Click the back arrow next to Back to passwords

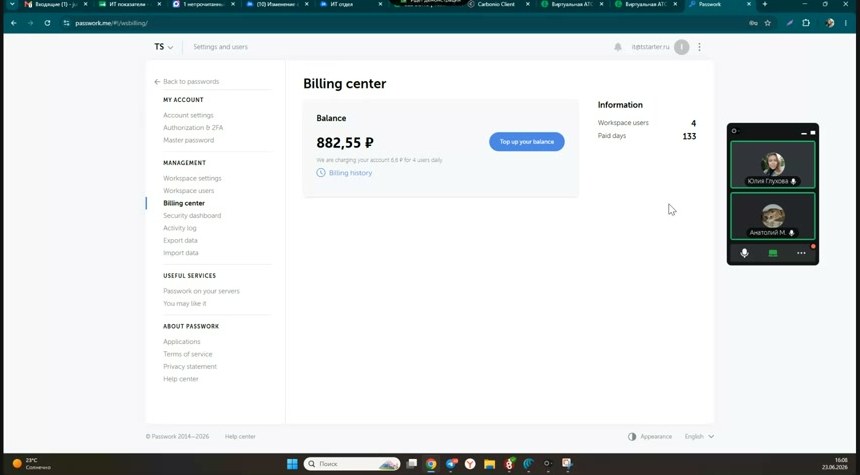[157, 82]
